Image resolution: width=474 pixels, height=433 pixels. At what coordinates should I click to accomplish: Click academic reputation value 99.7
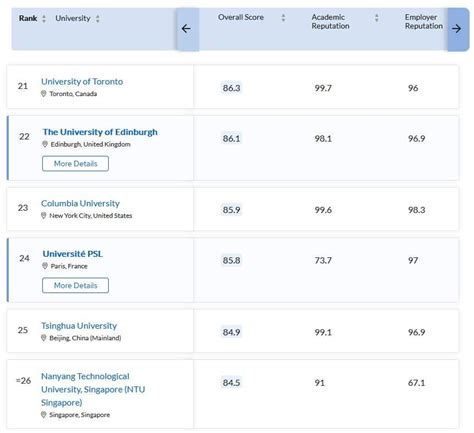tap(323, 88)
